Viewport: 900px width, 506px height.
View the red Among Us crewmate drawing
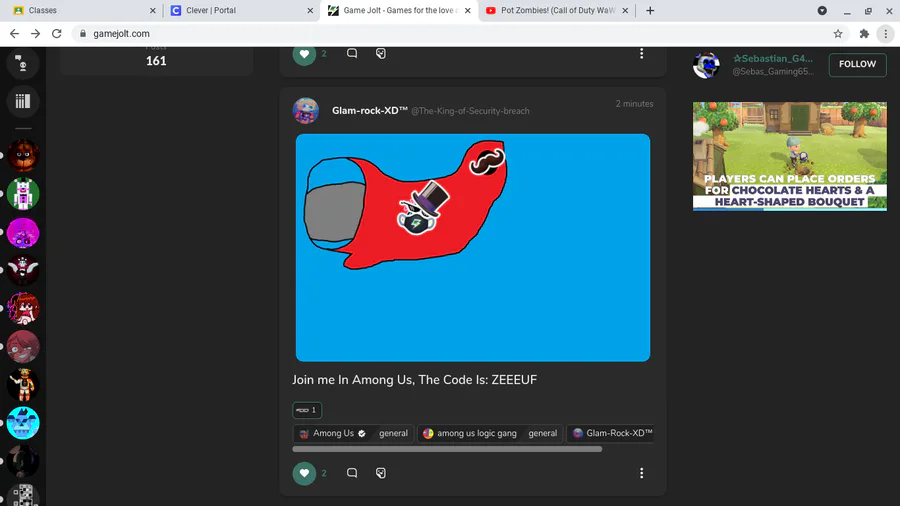point(473,248)
